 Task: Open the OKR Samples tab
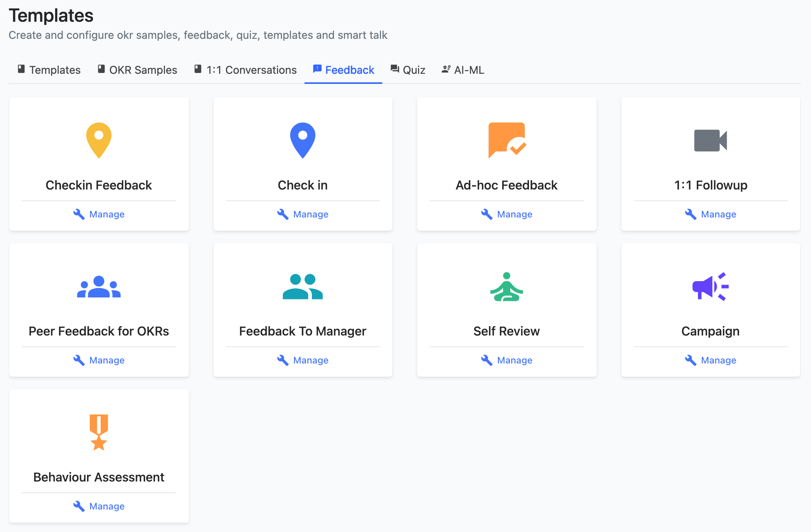(137, 70)
